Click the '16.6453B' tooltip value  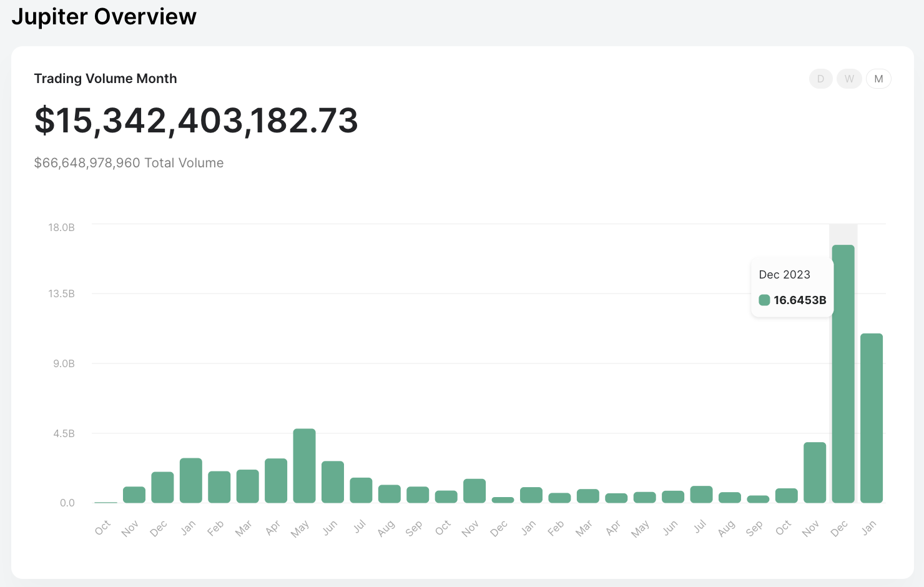pos(800,300)
